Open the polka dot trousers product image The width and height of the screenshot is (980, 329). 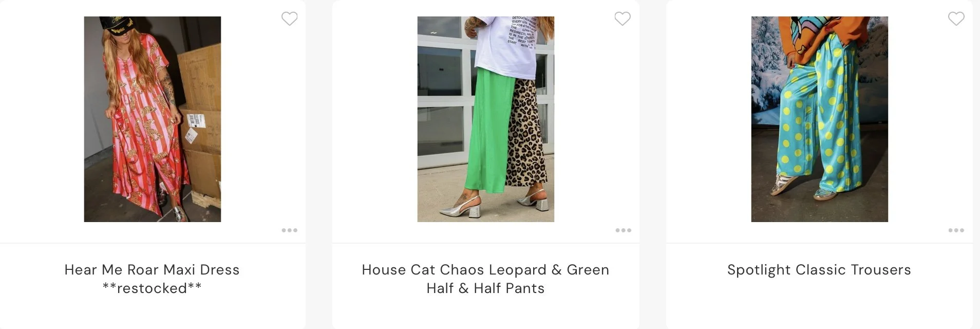pyautogui.click(x=819, y=119)
